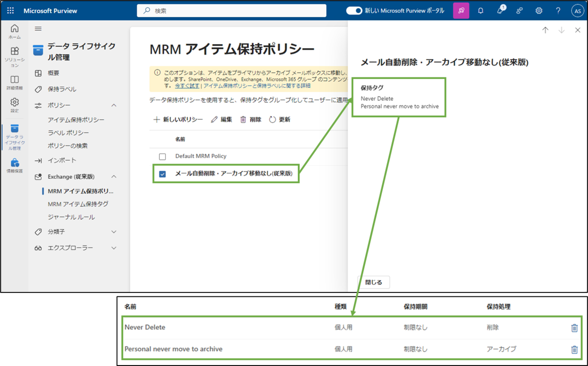
Task: Open the notification bell icon
Action: pos(481,10)
